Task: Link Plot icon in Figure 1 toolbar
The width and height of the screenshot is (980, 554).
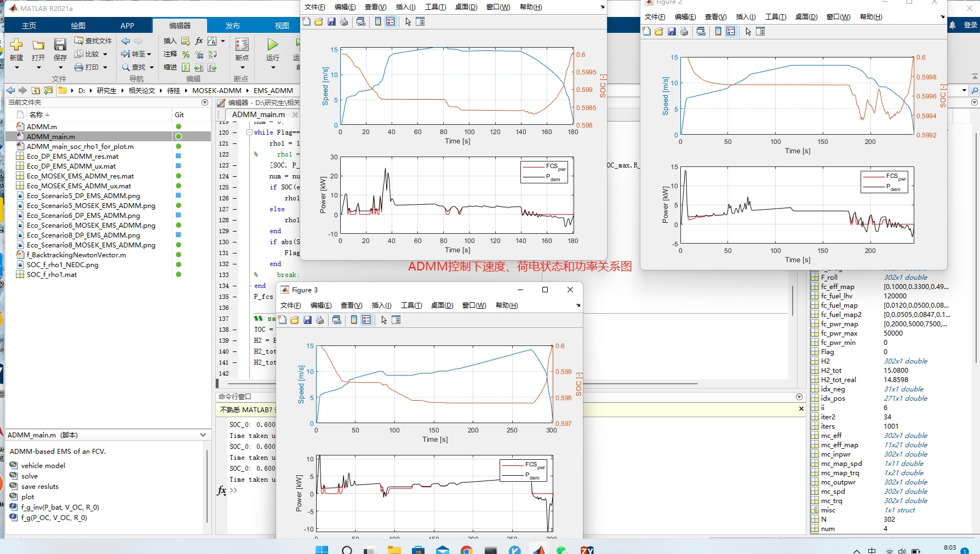Action: (x=361, y=22)
